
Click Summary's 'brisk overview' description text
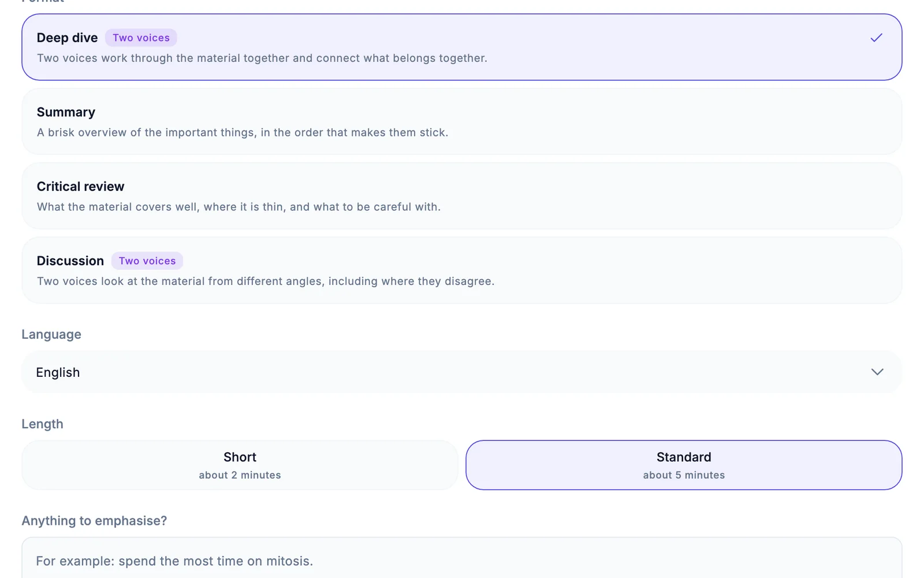point(243,133)
